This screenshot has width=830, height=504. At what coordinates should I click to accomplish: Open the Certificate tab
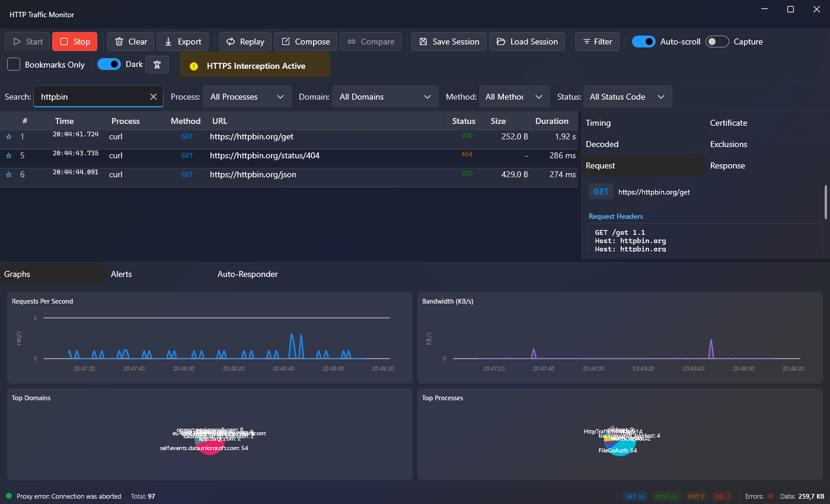[x=768, y=123]
